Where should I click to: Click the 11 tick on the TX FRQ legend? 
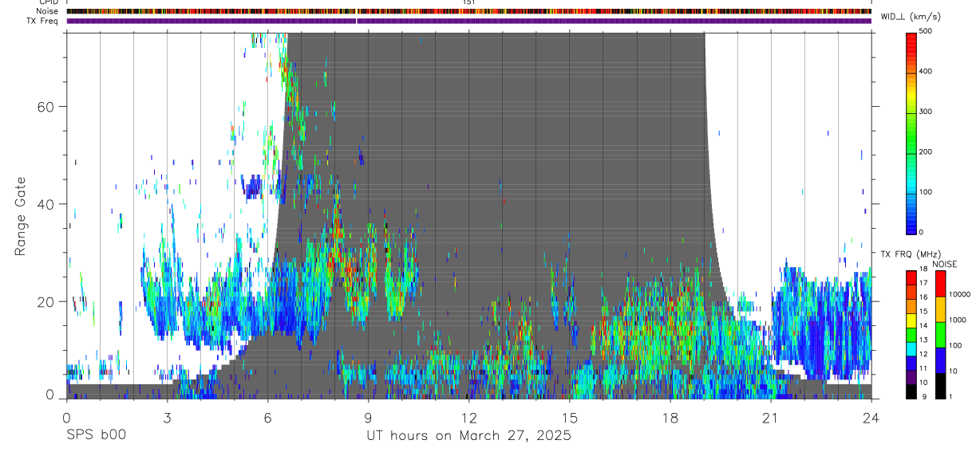coord(923,368)
